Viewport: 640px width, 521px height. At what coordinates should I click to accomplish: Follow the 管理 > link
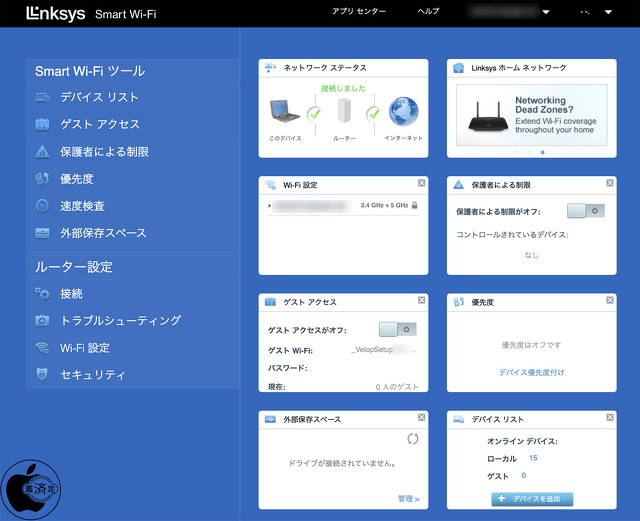point(409,499)
